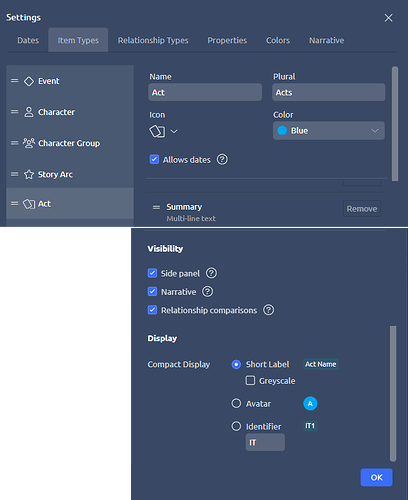Switch to the Colors tab

click(x=278, y=40)
